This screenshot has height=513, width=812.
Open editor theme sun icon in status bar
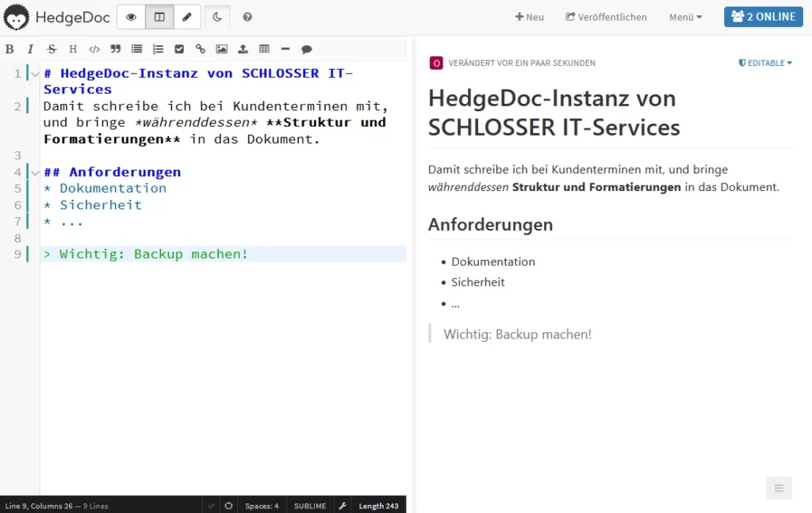coord(228,506)
